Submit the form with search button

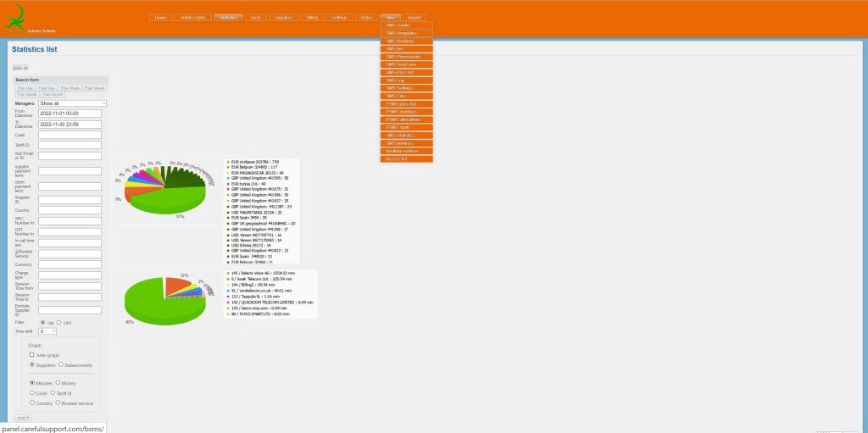(23, 418)
